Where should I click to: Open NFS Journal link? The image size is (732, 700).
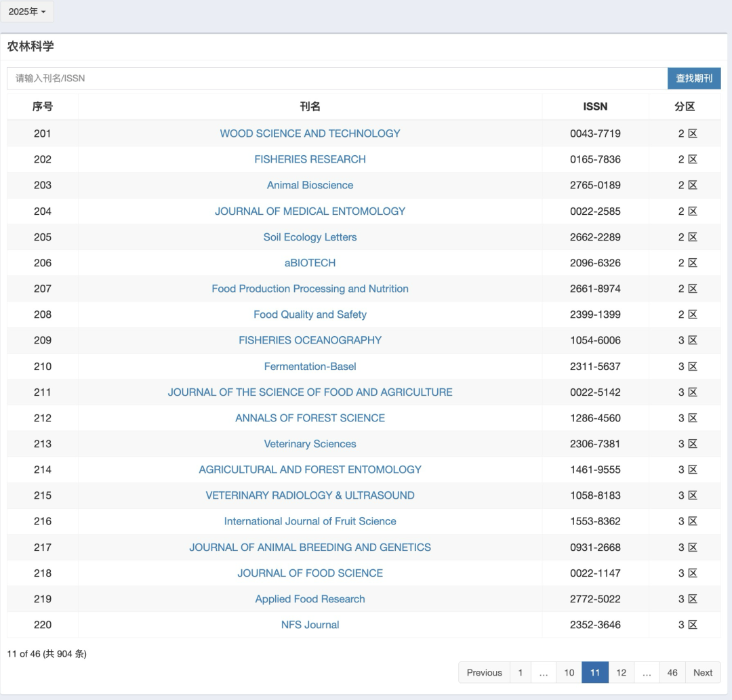[x=310, y=625]
